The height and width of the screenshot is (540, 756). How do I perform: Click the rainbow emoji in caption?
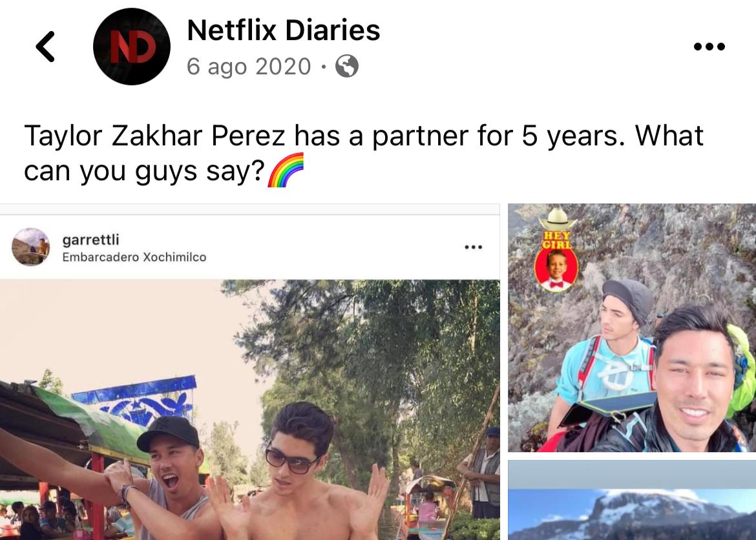(x=286, y=170)
